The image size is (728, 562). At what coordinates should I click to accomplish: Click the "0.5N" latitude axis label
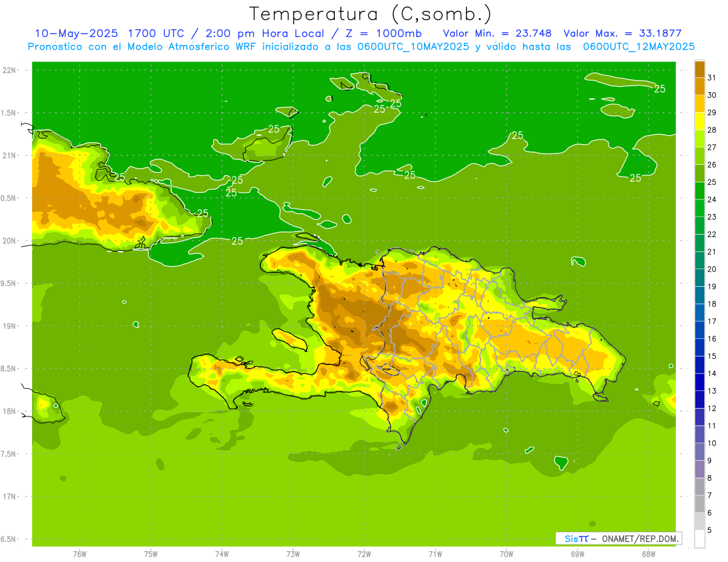(9, 198)
